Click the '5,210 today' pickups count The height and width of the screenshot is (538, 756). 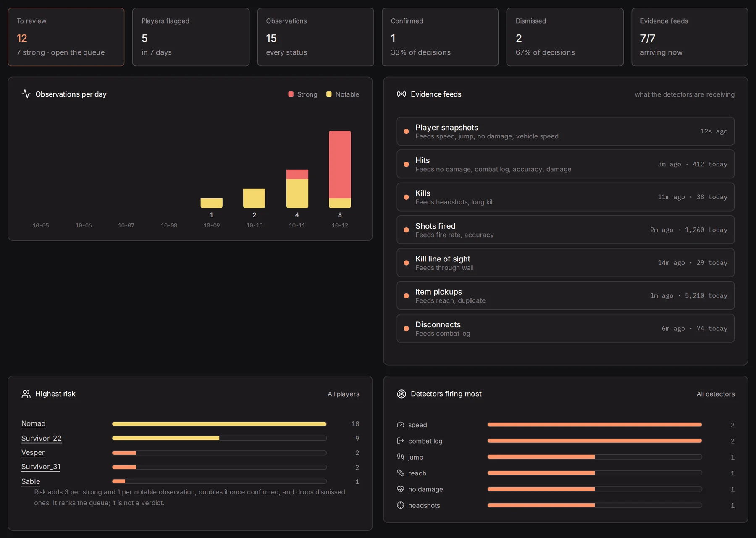(706, 295)
